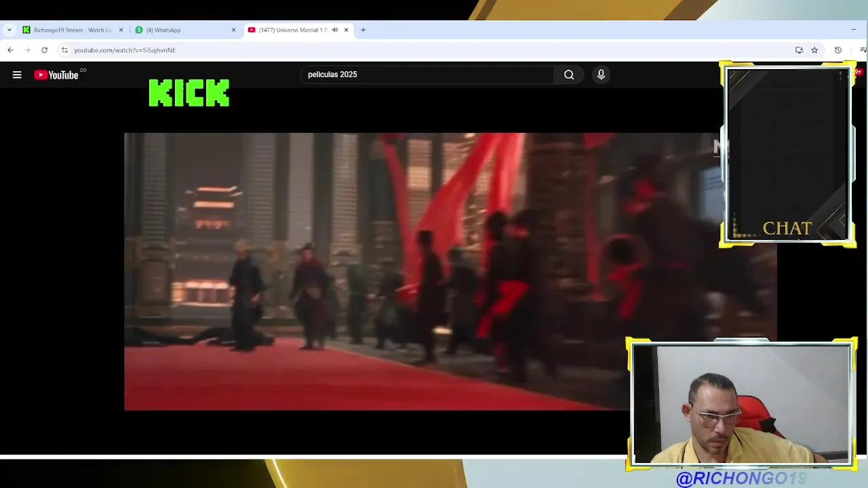Open the YouTube hamburger guide menu
This screenshot has width=868, height=488.
(17, 75)
